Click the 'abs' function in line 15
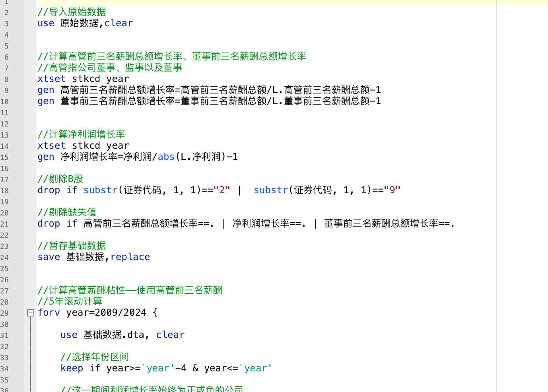This screenshot has height=392, width=548. [x=166, y=157]
